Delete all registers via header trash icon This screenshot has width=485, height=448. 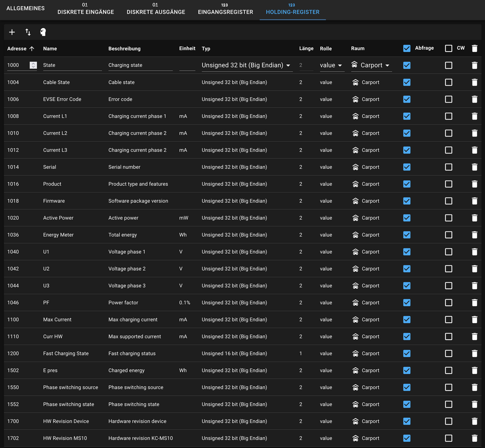tap(474, 48)
